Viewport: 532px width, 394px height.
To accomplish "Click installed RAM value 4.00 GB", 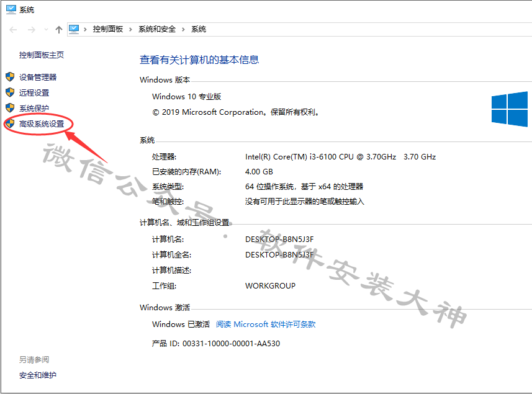I will click(x=259, y=172).
